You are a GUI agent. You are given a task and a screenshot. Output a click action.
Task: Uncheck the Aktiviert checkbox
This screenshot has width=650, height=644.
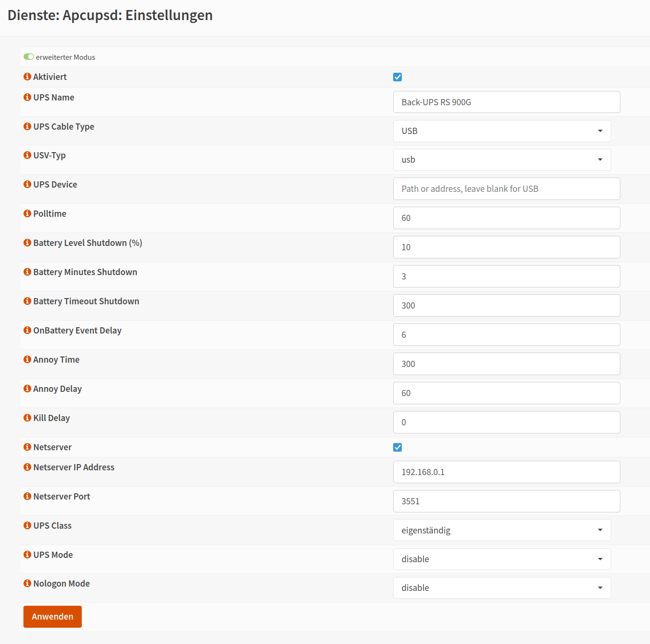(397, 77)
